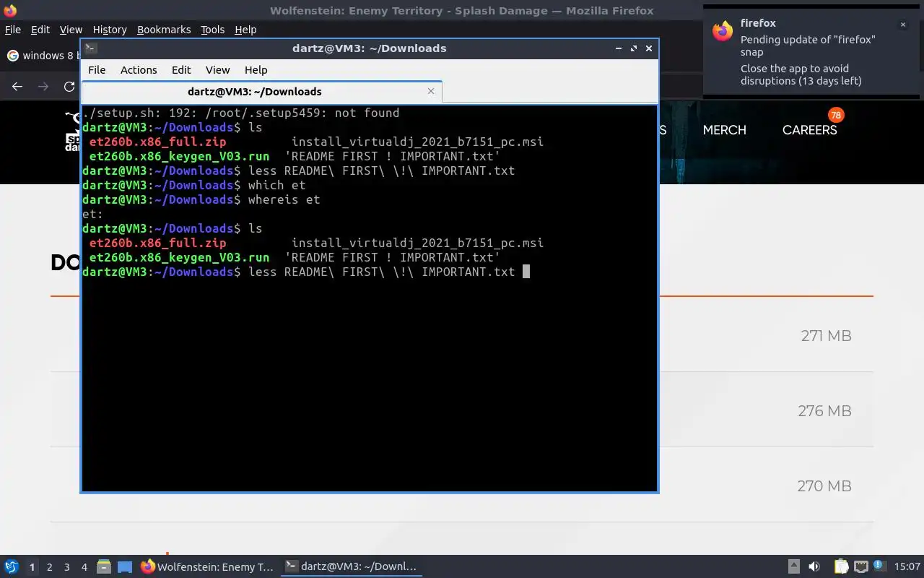The image size is (924, 578).
Task: Open terminal Actions menu
Action: (139, 70)
